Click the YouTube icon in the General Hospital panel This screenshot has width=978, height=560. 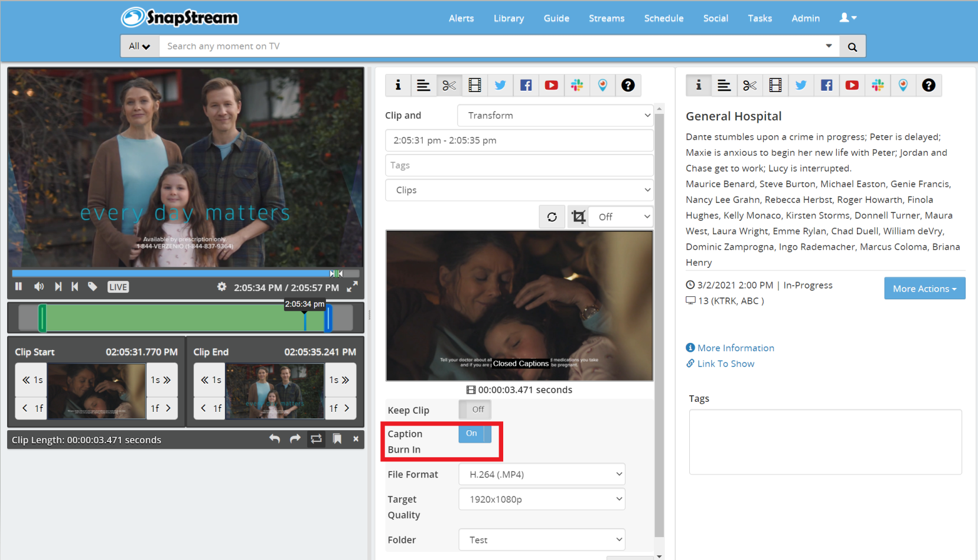852,86
